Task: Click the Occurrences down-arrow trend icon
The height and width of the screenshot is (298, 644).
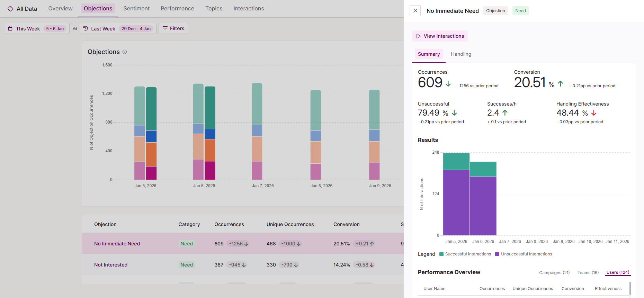Action: (x=448, y=83)
